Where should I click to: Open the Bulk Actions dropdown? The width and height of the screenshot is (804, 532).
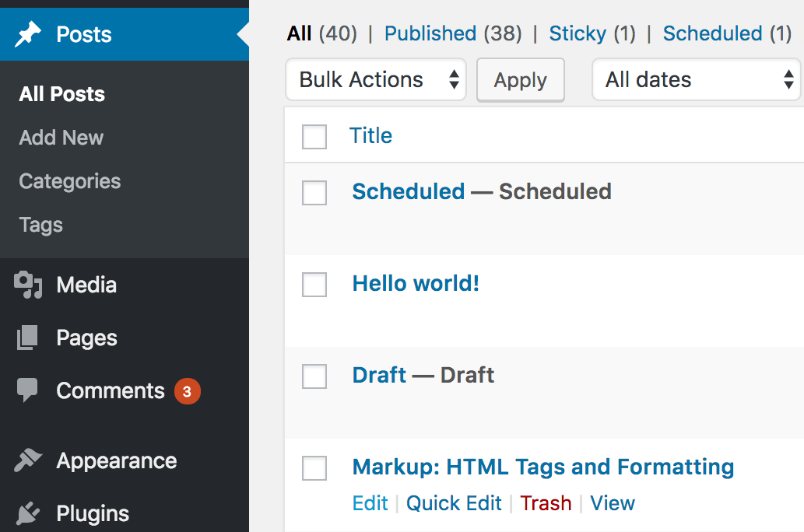[376, 79]
